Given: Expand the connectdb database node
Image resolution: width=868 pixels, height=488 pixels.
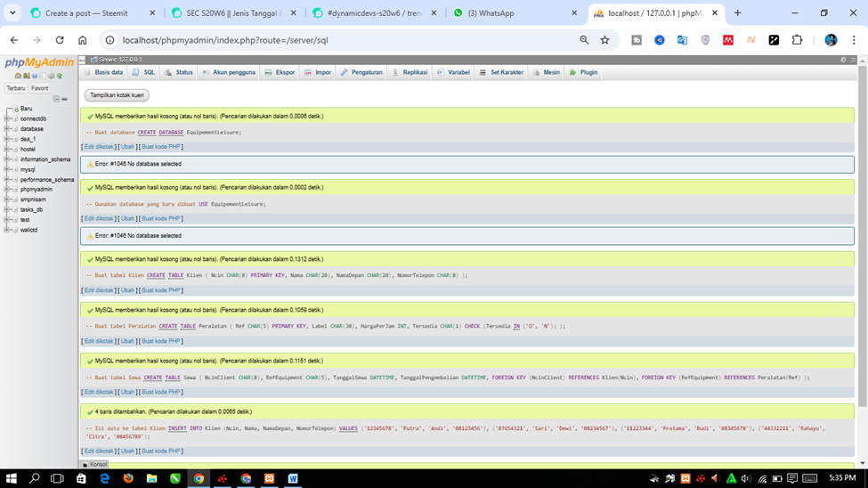Looking at the screenshot, I should click(7, 118).
